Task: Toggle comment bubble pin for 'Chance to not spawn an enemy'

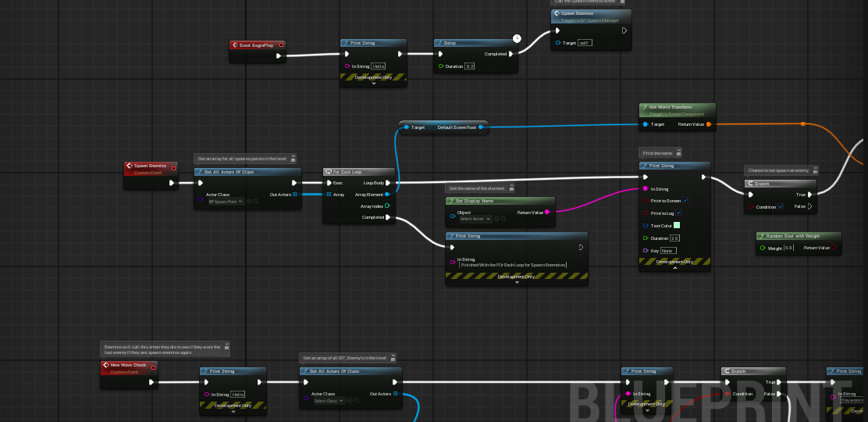Action: click(x=815, y=171)
